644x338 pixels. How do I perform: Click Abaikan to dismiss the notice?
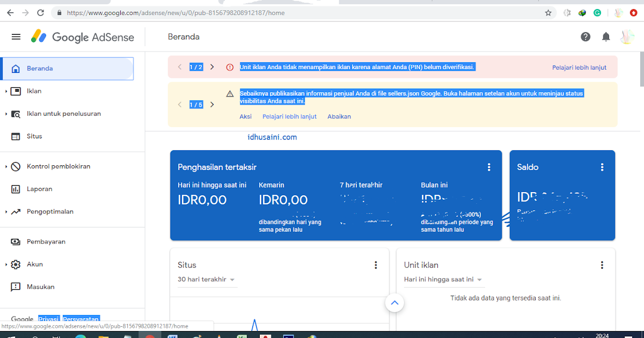pyautogui.click(x=339, y=116)
